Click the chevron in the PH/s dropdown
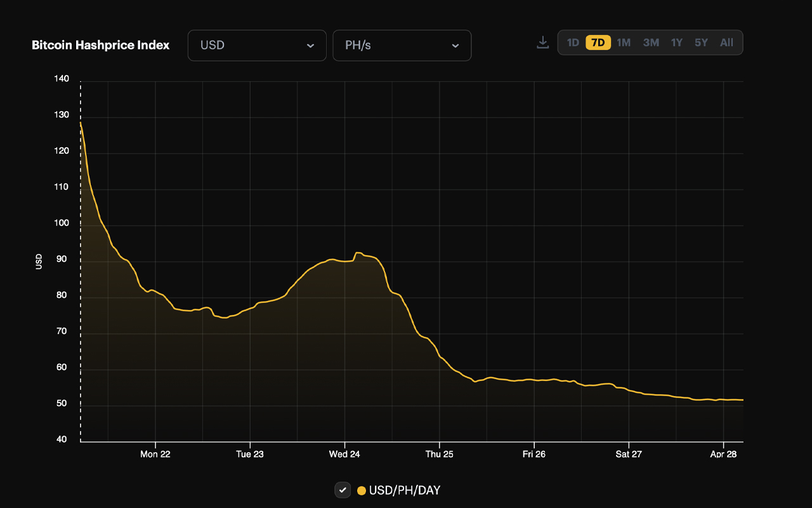The height and width of the screenshot is (508, 812). tap(455, 46)
